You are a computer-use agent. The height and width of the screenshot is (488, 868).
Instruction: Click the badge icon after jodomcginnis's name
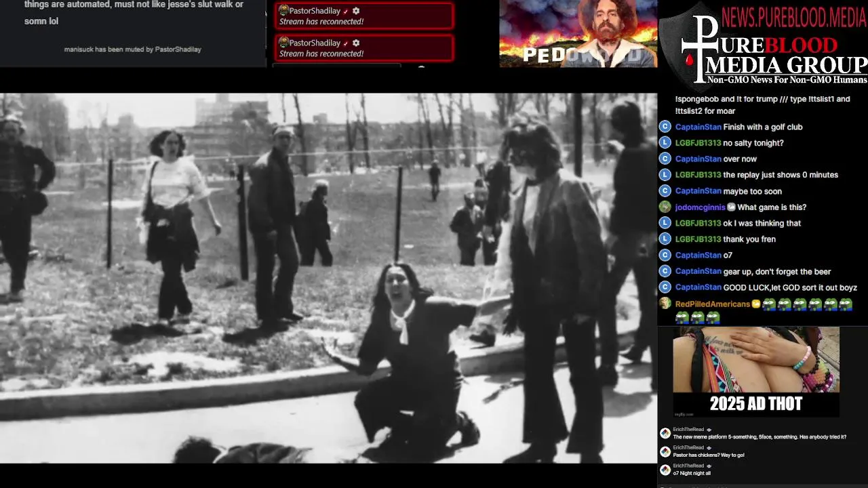point(731,207)
